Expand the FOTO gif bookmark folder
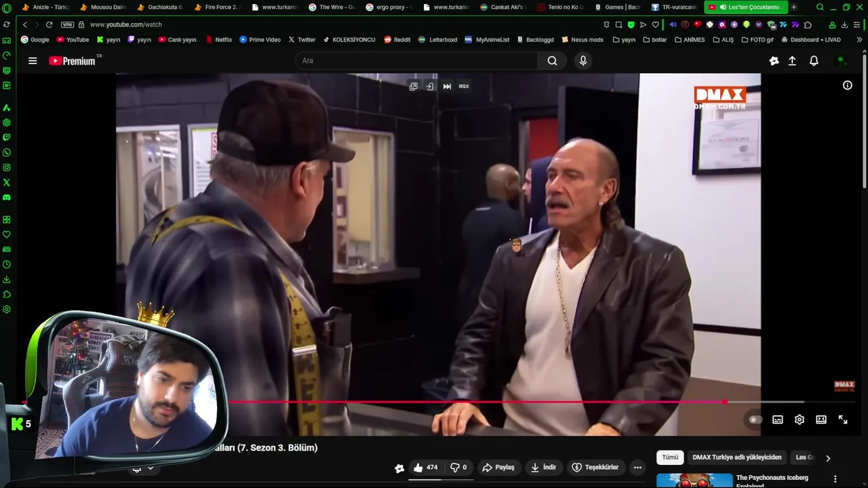 (757, 39)
